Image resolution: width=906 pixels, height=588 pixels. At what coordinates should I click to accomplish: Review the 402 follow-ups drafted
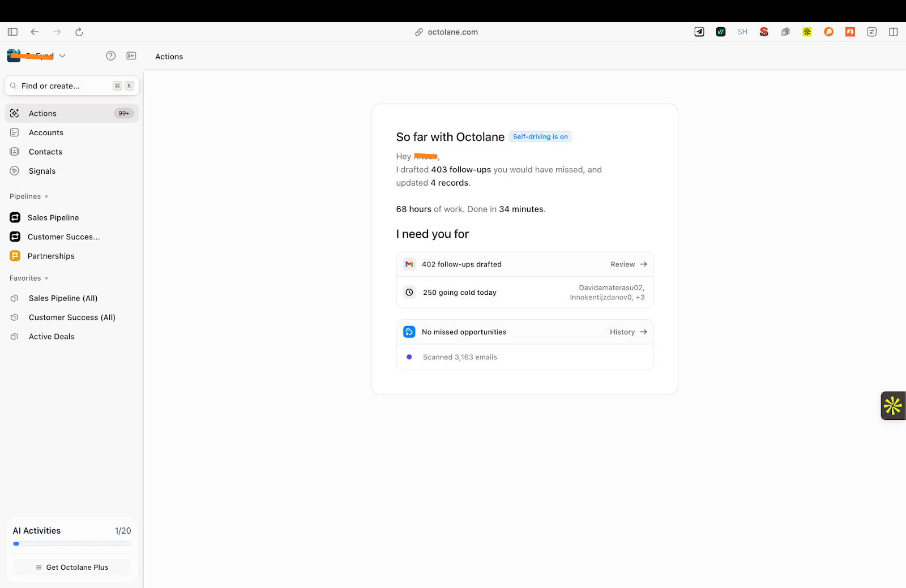[629, 264]
